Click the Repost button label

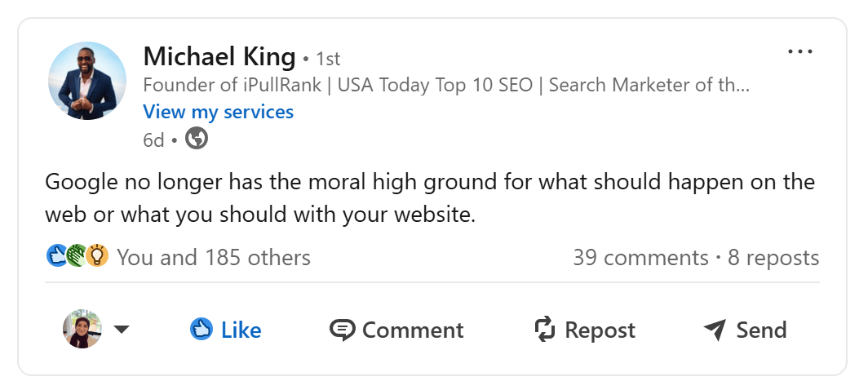(600, 330)
